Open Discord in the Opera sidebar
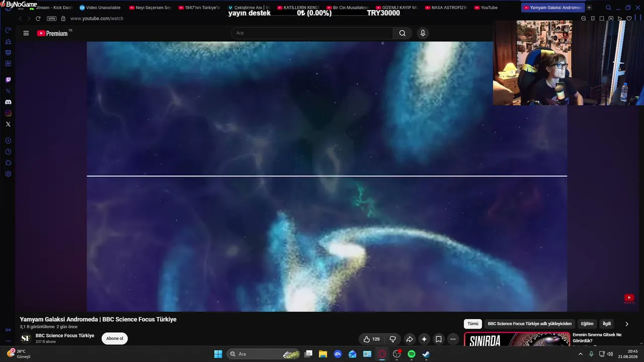Screen dimensions: 644x362 click(x=8, y=102)
